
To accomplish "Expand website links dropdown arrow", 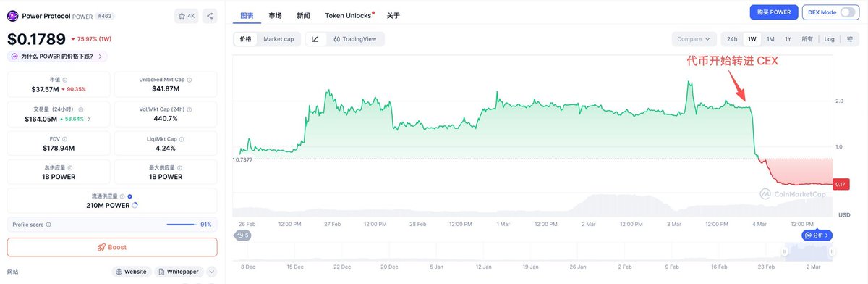I will tap(211, 272).
